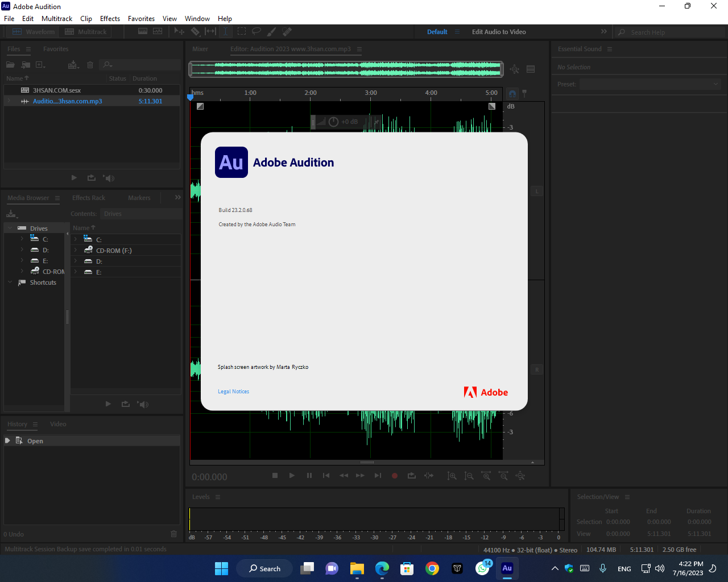Toggle auto-play speaker in Media Browser
This screenshot has width=728, height=582.
(142, 404)
